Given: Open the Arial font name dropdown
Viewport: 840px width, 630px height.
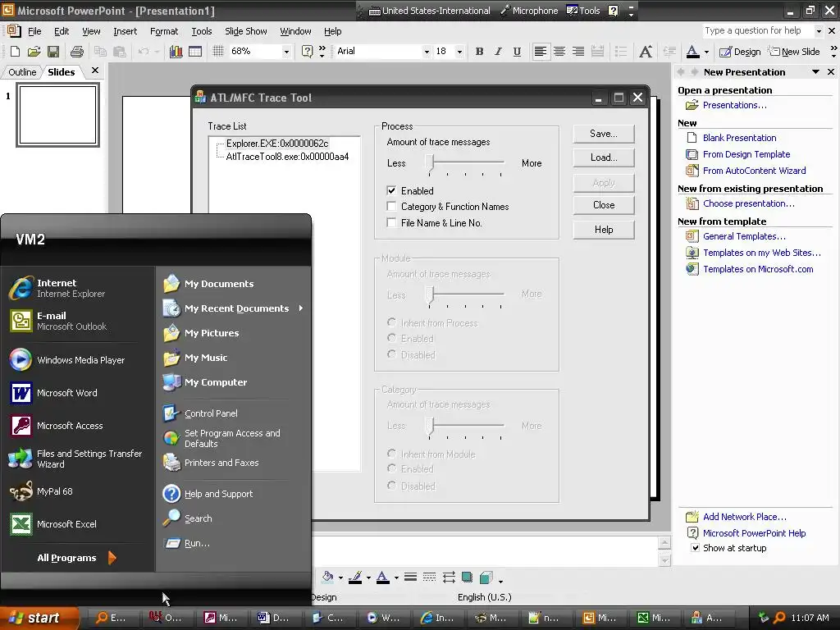Looking at the screenshot, I should coord(427,52).
